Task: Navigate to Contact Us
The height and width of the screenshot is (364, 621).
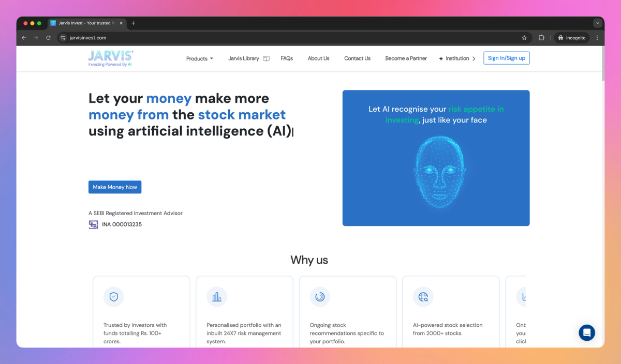Action: (x=357, y=58)
